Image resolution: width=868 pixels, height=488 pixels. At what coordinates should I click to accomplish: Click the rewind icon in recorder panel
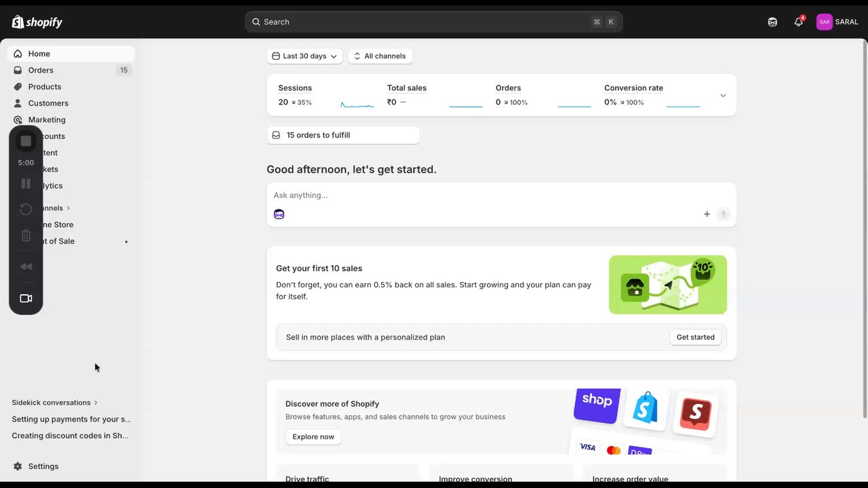click(26, 266)
